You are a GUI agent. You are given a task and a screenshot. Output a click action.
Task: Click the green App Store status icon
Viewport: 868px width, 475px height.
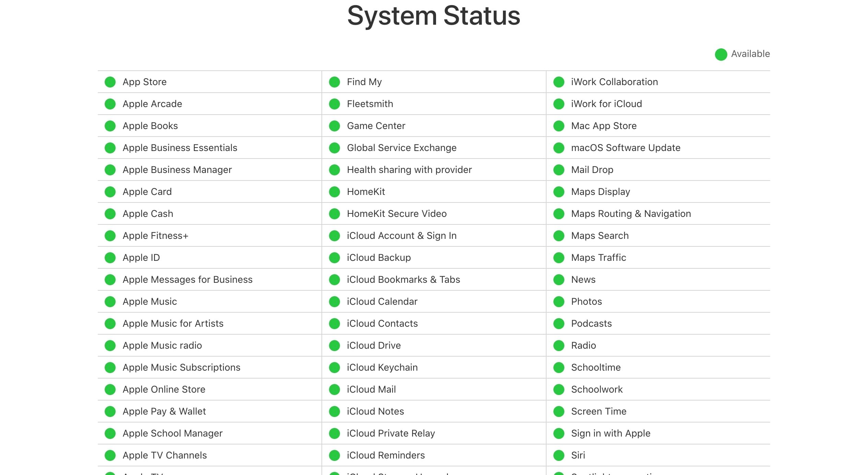click(112, 82)
